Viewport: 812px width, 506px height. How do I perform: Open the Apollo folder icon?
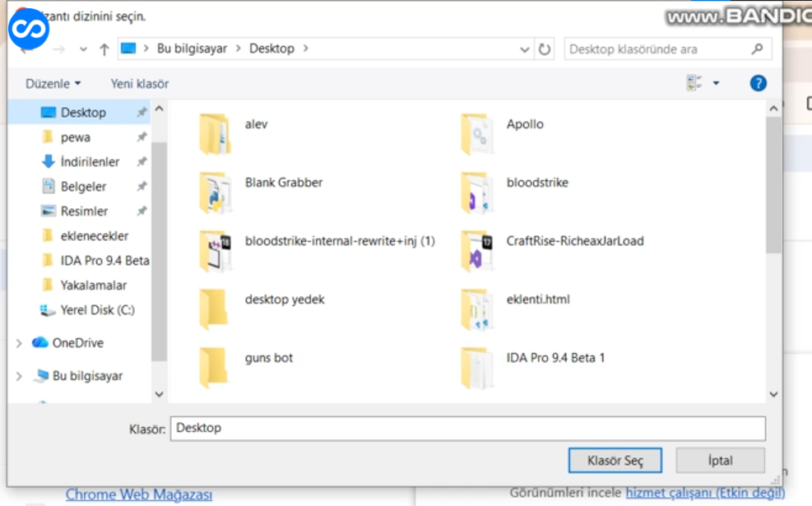click(476, 134)
